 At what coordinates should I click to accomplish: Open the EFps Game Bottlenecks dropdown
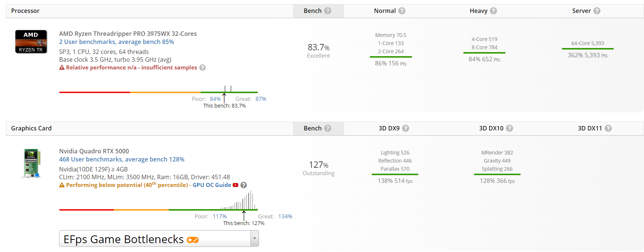(x=155, y=239)
